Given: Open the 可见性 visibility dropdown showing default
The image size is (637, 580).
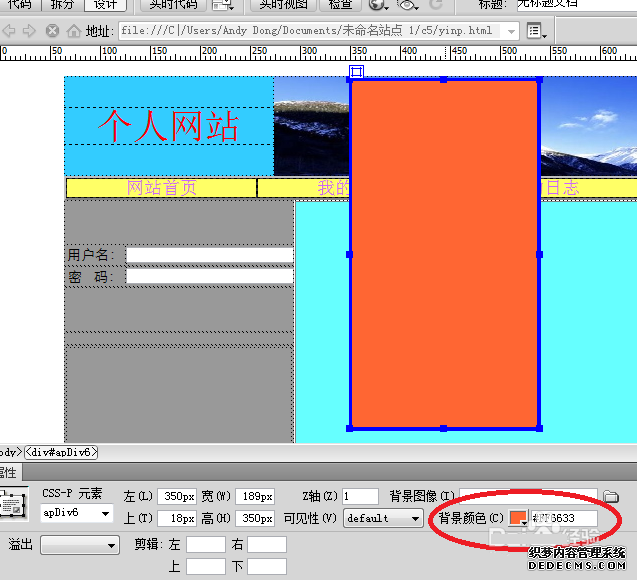Looking at the screenshot, I should point(383,518).
